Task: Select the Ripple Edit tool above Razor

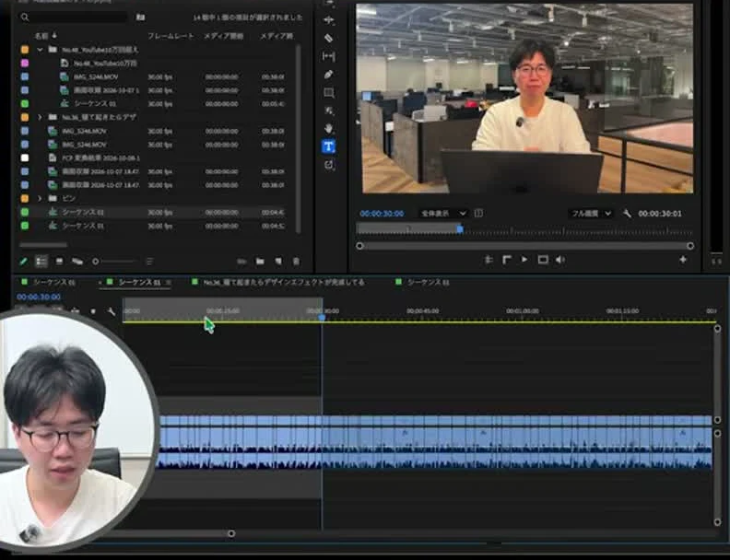Action: click(329, 20)
